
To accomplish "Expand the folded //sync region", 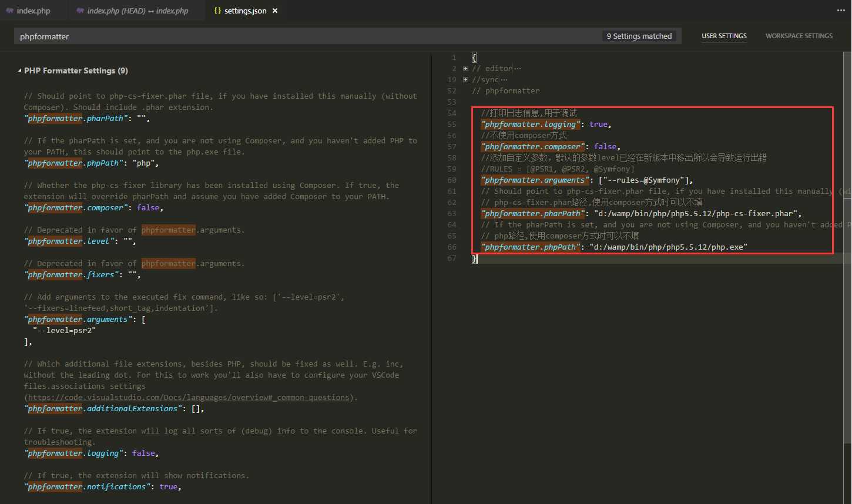I will point(465,79).
